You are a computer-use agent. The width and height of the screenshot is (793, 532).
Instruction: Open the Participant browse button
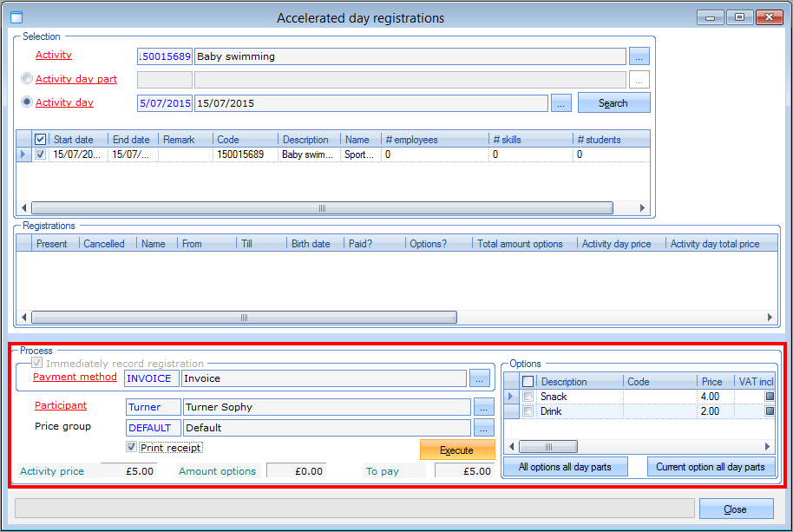(x=484, y=407)
